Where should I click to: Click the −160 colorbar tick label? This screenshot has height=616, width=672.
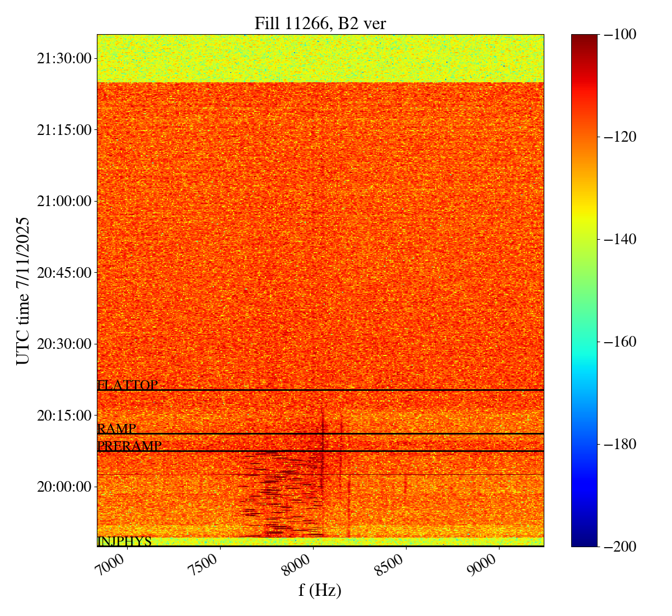click(620, 342)
